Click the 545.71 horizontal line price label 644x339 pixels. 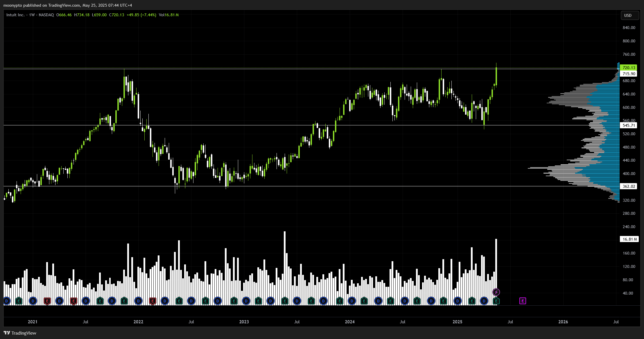(x=629, y=125)
